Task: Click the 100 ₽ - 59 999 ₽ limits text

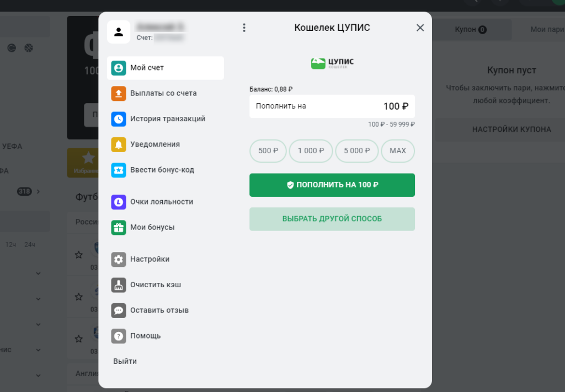Action: pos(391,125)
